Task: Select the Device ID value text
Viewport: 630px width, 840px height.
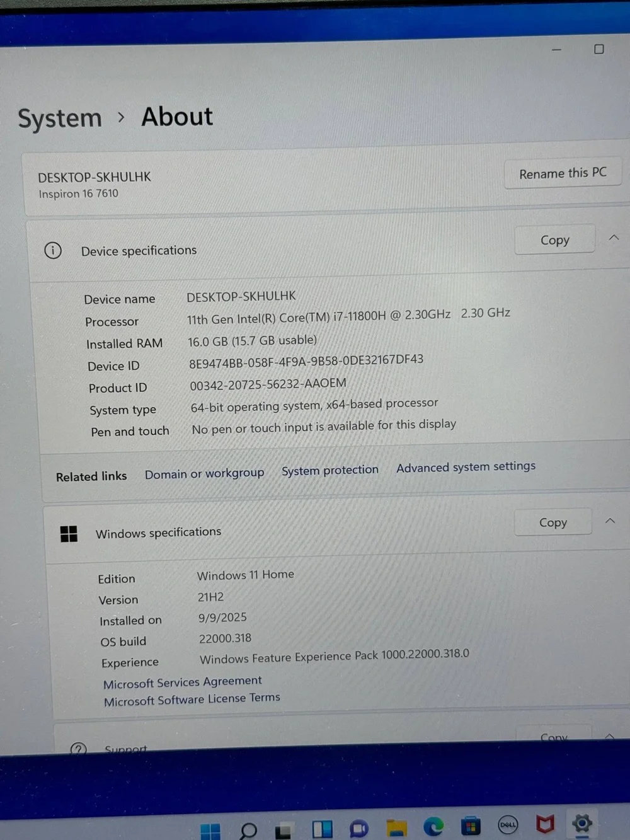Action: [x=306, y=361]
